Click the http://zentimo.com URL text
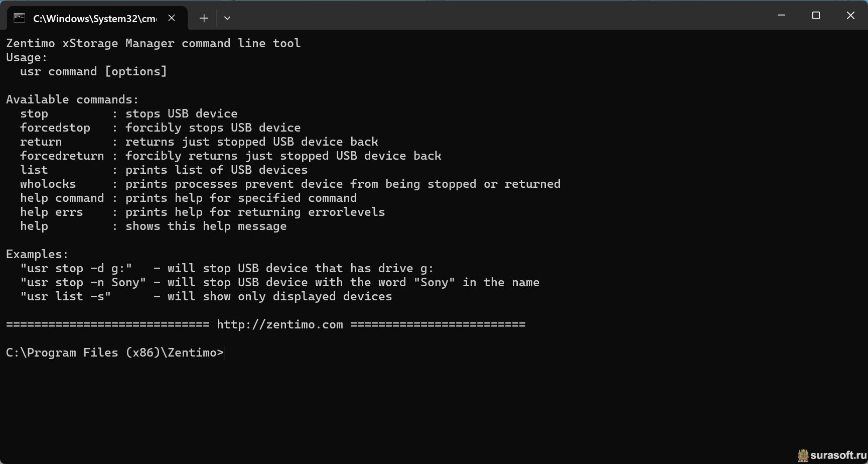 tap(279, 324)
